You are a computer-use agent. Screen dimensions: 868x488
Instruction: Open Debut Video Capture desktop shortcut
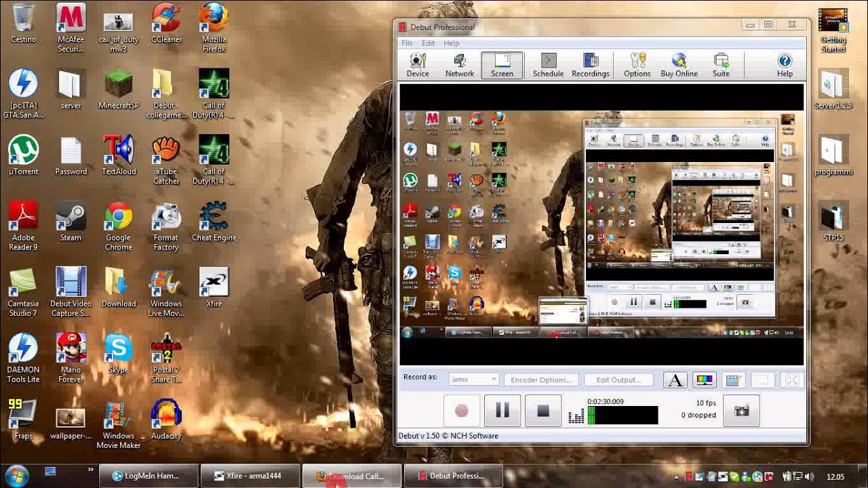[71, 292]
